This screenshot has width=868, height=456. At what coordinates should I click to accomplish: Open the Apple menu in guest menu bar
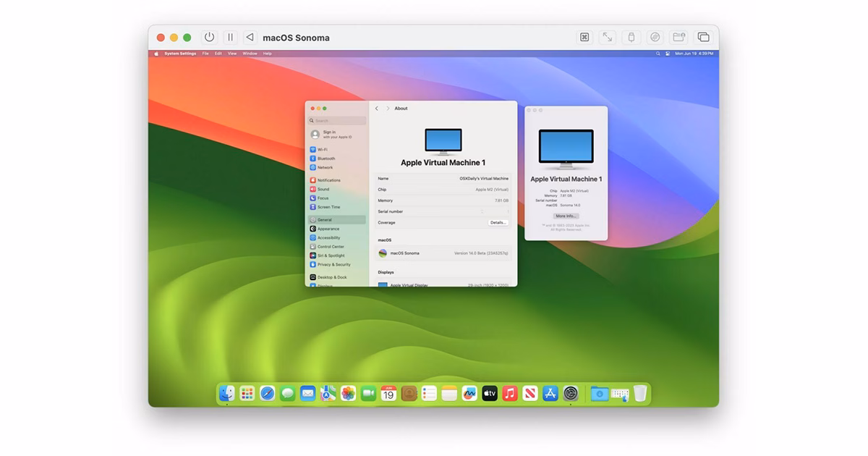click(156, 54)
